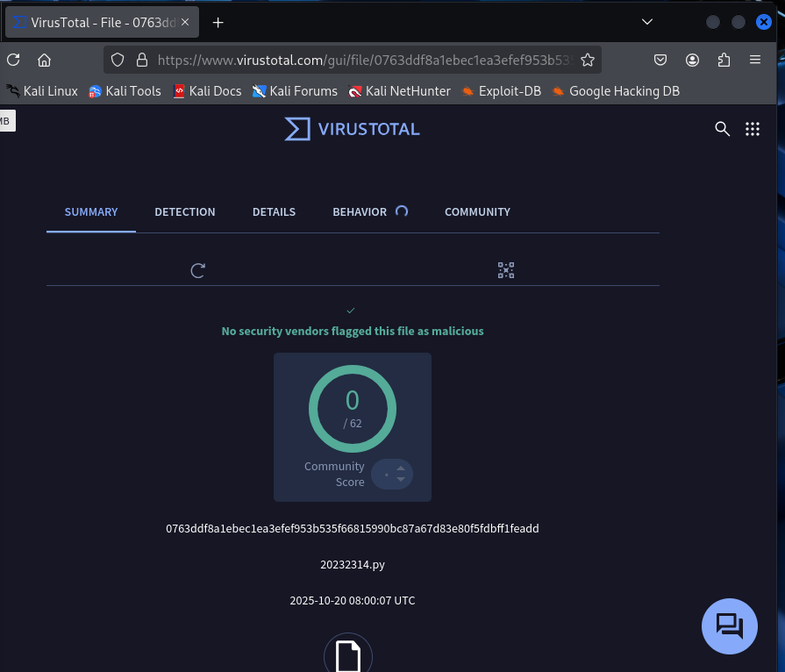The width and height of the screenshot is (785, 672).
Task: Switch to the DETAILS tab
Action: pos(274,211)
